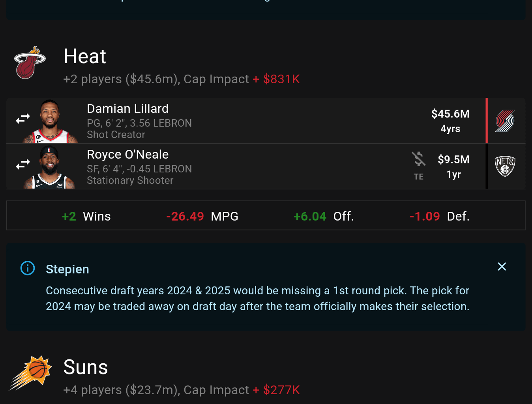
Task: Expand Damian Lillard's contract details
Action: 450,120
